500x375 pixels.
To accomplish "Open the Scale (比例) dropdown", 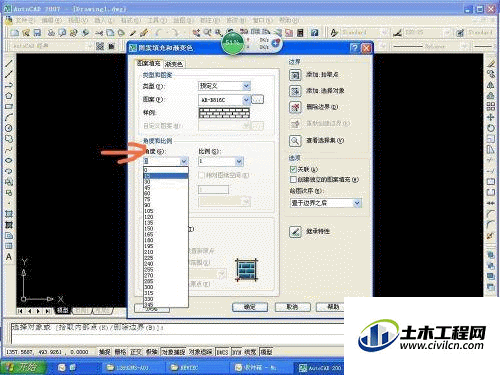I will click(239, 161).
